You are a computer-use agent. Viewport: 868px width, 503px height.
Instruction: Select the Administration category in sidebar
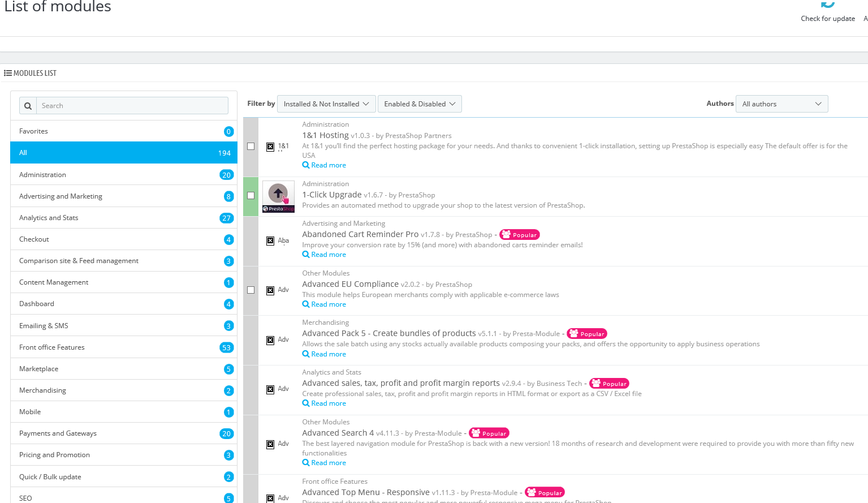point(124,174)
